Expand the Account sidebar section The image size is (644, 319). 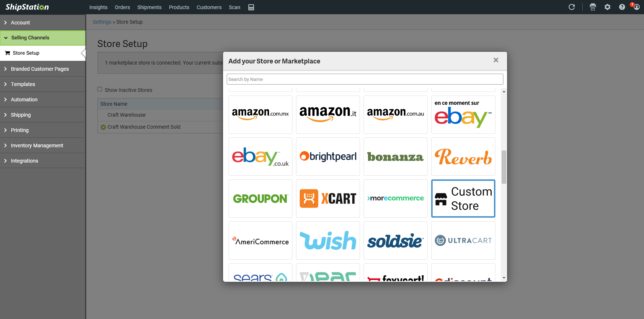click(x=43, y=23)
